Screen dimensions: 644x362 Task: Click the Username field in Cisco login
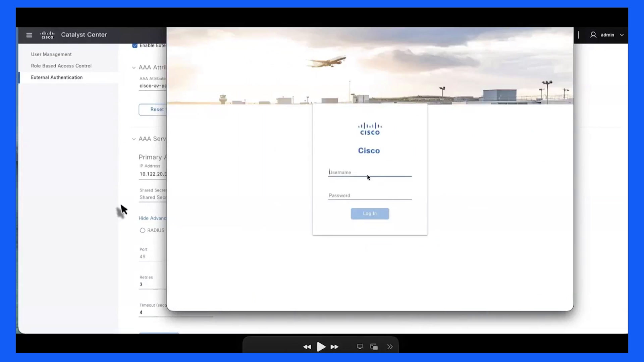370,172
